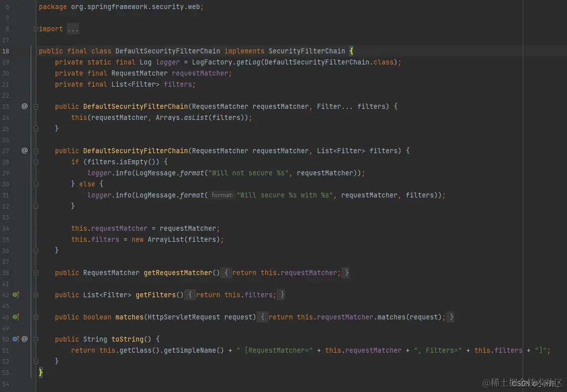Collapse the toString method fold marker
This screenshot has width=567, height=392.
click(x=36, y=339)
